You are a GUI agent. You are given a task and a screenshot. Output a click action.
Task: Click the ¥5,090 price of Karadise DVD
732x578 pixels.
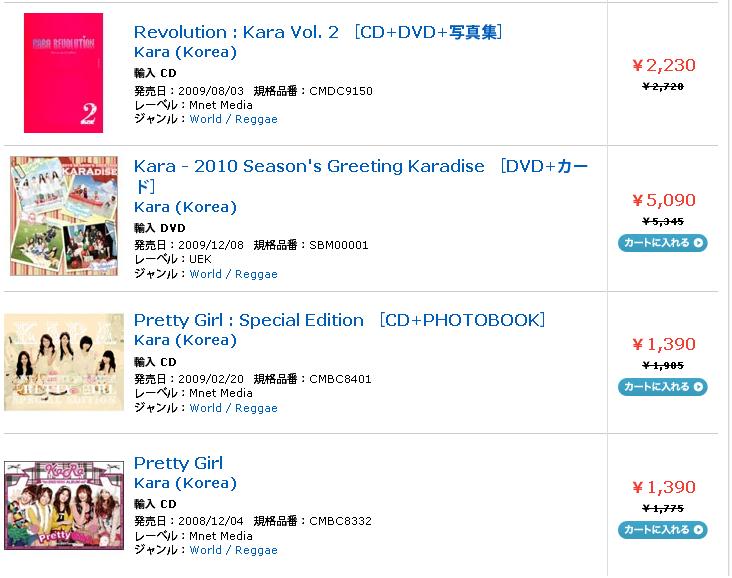click(664, 200)
